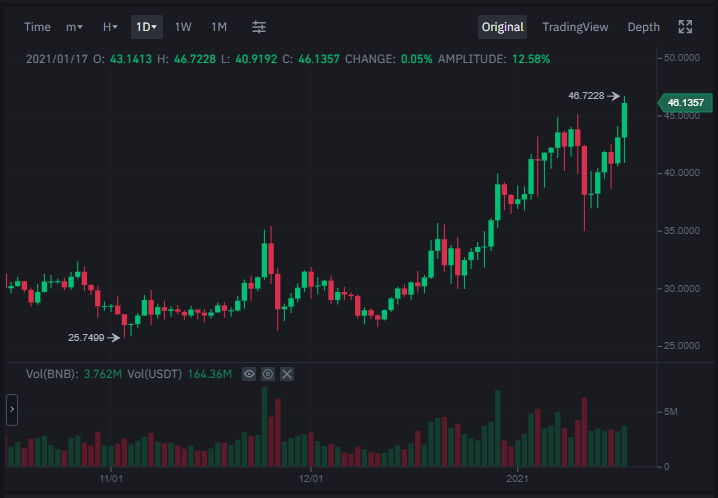Click the AMPLITUDE value 12.58%
Viewport: 718px width, 498px height.
point(531,59)
